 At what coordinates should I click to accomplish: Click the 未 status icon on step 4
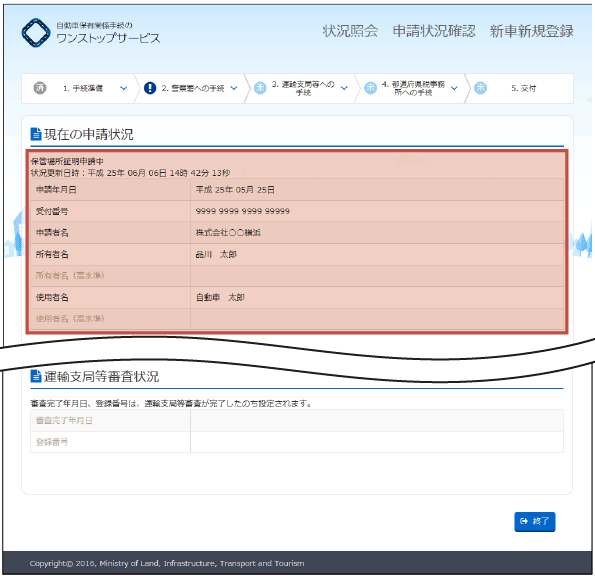[x=370, y=88]
